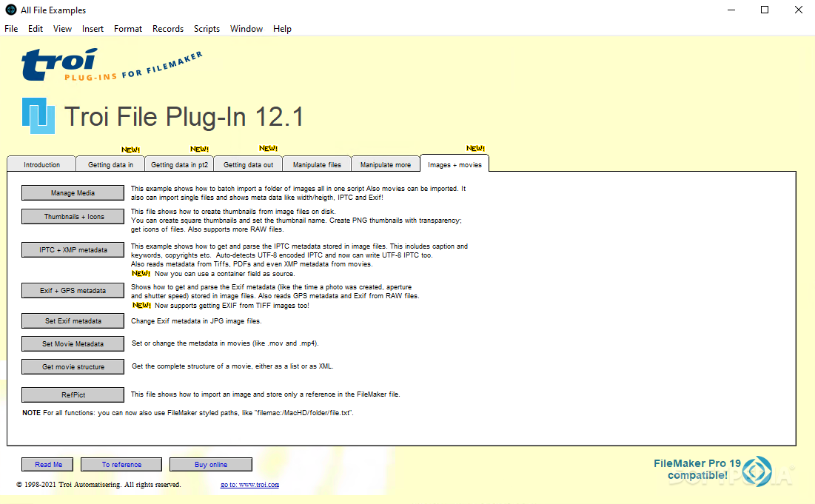Click the NOTE about FileMaker styled paths
The height and width of the screenshot is (504, 815).
point(187,413)
